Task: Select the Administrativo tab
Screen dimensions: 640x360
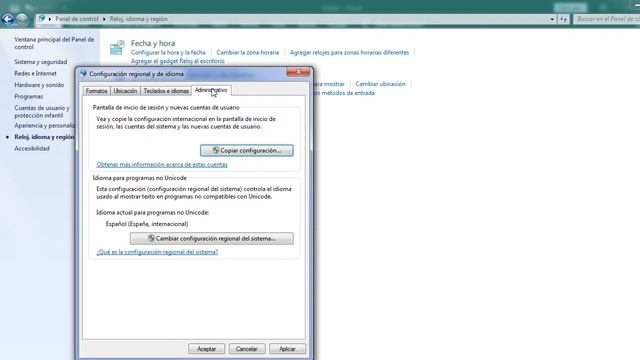Action: (x=211, y=90)
